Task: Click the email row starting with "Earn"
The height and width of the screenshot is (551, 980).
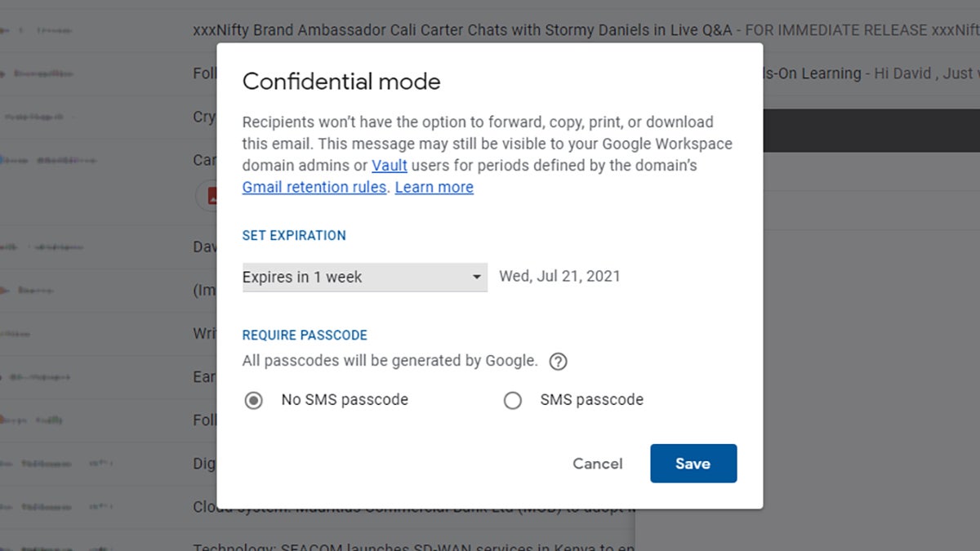Action: pyautogui.click(x=203, y=376)
